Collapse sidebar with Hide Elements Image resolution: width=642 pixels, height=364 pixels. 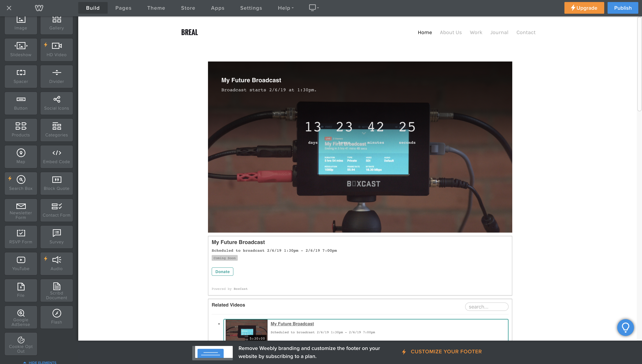point(40,362)
